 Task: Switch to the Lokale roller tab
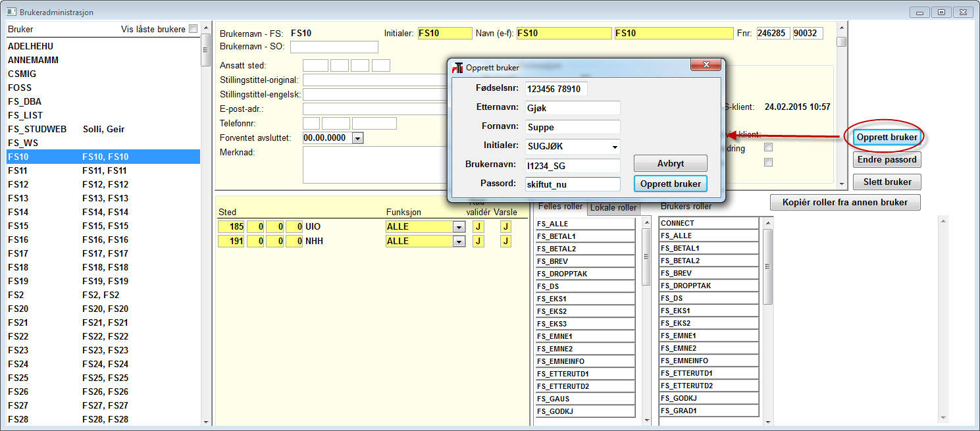pos(613,208)
